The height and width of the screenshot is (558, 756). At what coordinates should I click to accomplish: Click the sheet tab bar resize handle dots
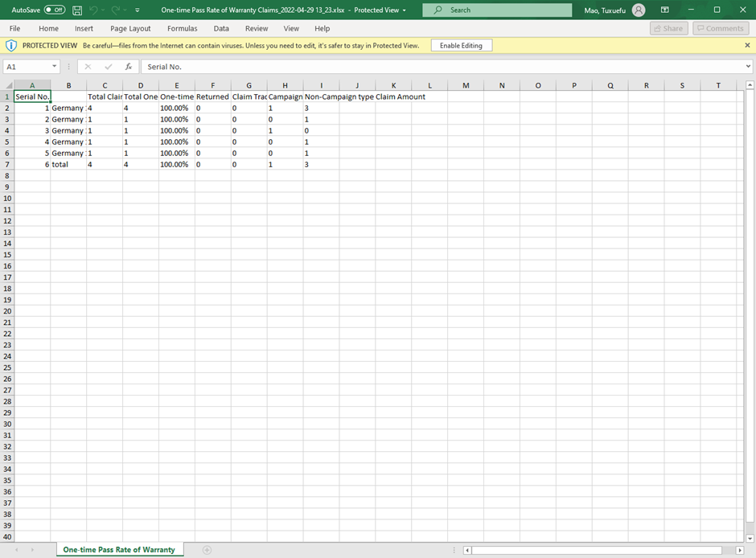[x=454, y=550]
